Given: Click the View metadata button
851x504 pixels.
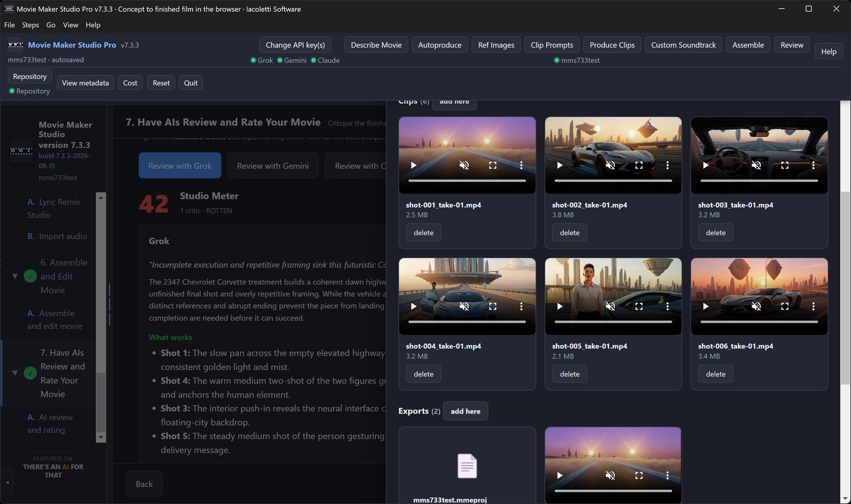Looking at the screenshot, I should [x=85, y=83].
